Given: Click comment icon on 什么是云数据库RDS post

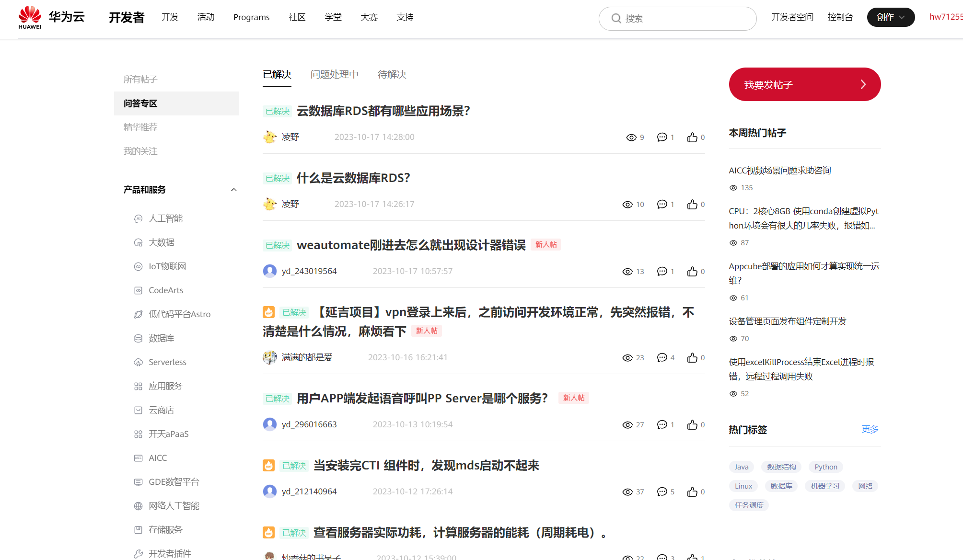Looking at the screenshot, I should coord(662,204).
